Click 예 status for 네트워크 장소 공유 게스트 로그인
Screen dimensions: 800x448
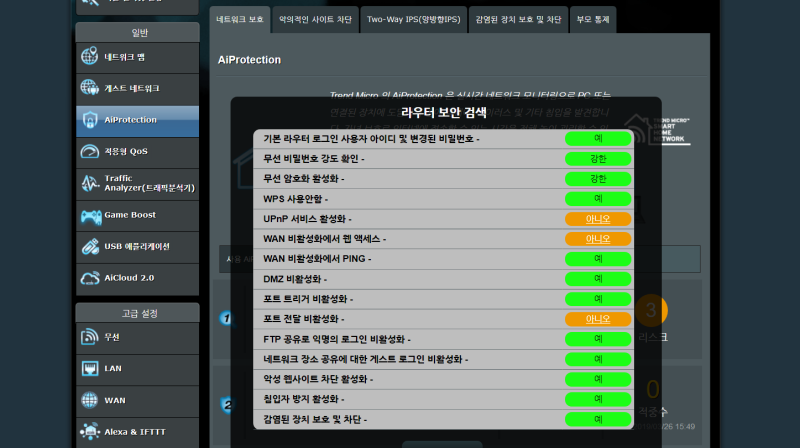[598, 359]
